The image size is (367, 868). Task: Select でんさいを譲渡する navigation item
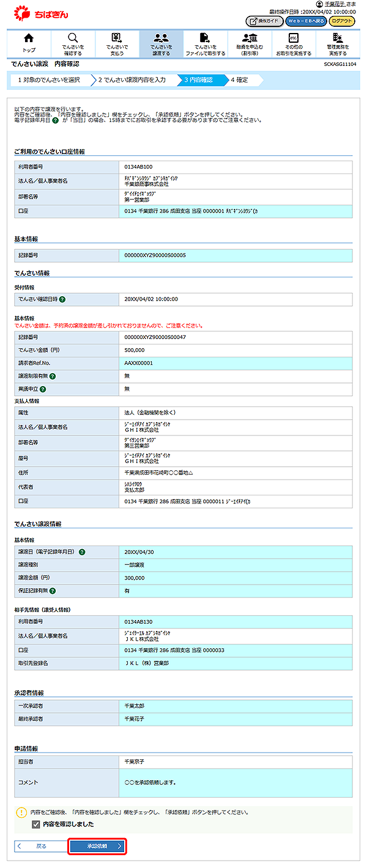pos(161,43)
